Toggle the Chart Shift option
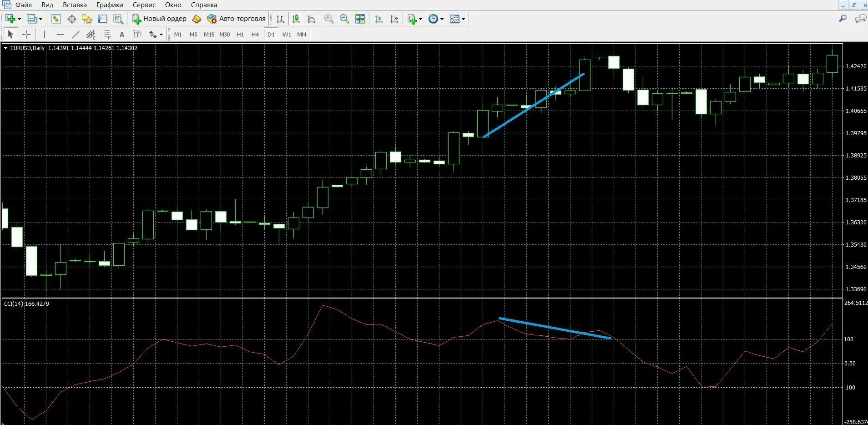Viewport: 868px width, 425px height. tap(394, 19)
